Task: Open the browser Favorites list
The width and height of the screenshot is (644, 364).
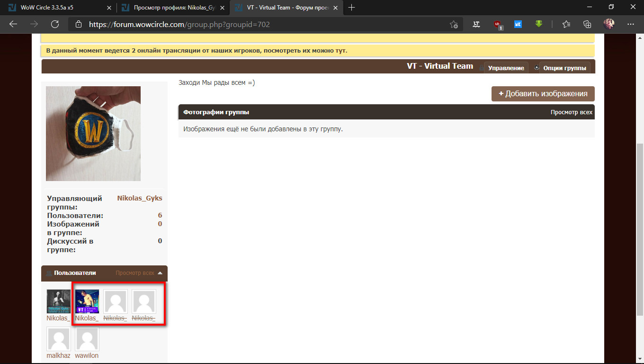Action: pos(566,24)
